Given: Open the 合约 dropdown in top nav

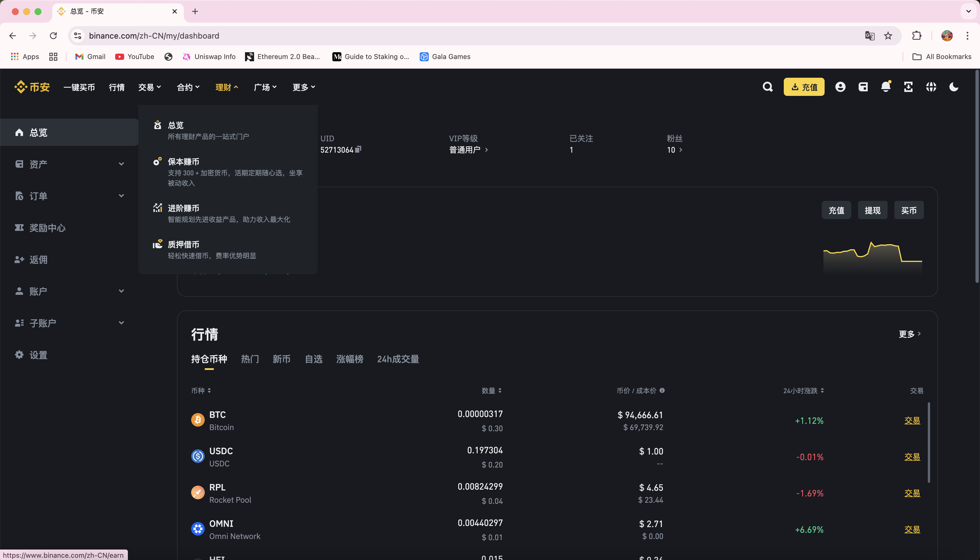Looking at the screenshot, I should [188, 87].
